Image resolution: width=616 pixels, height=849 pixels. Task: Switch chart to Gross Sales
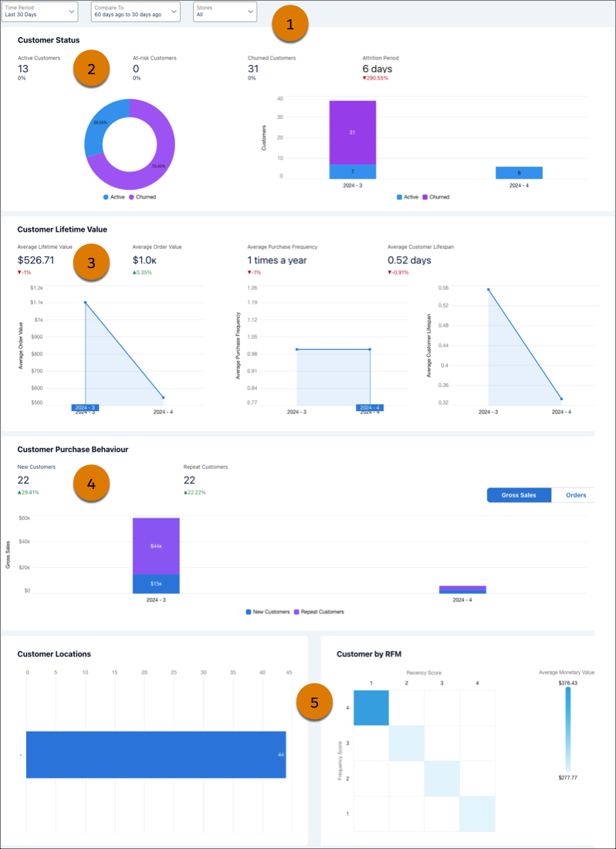click(519, 495)
